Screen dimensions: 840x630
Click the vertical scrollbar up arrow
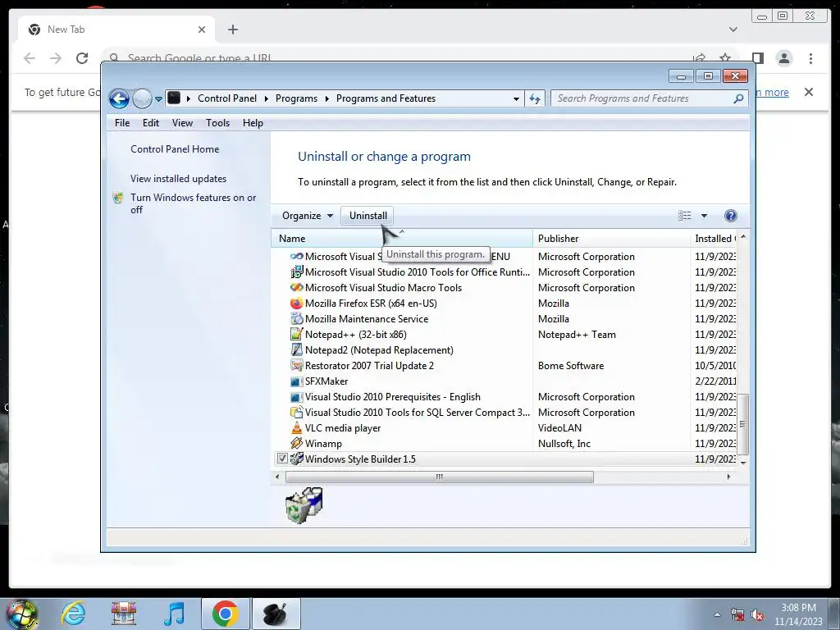coord(743,237)
